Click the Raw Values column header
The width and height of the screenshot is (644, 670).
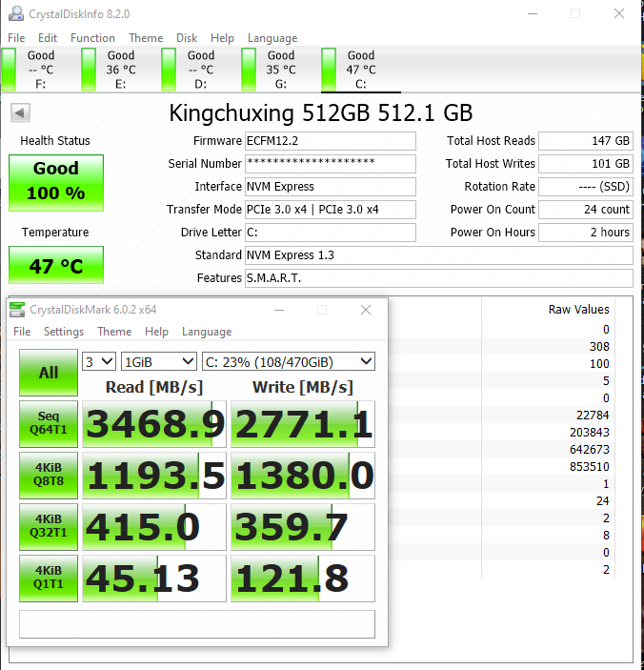578,310
